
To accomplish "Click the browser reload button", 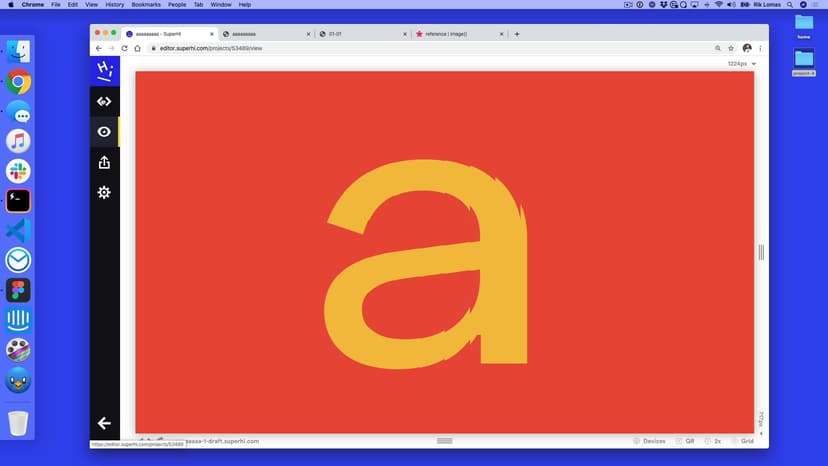I will tap(124, 48).
